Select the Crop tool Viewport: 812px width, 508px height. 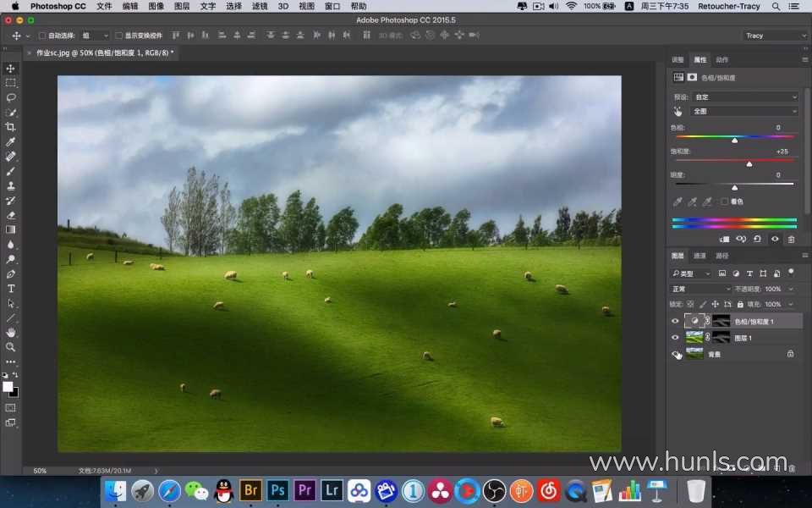10,127
